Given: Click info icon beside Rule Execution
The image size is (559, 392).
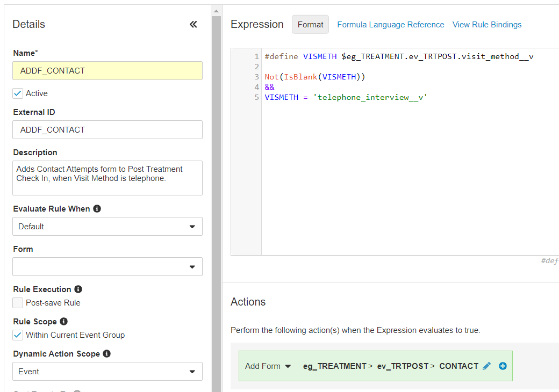Looking at the screenshot, I should 78,289.
